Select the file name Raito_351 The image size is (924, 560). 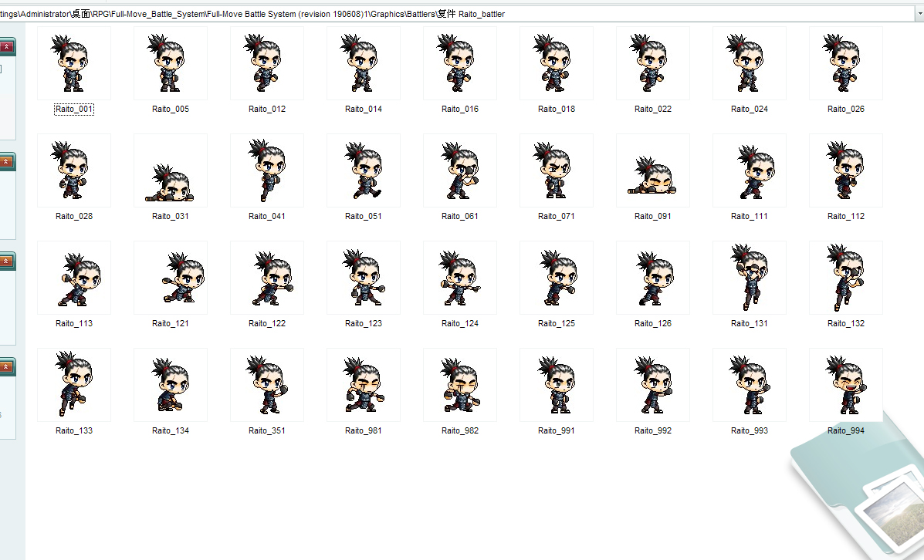click(x=267, y=430)
